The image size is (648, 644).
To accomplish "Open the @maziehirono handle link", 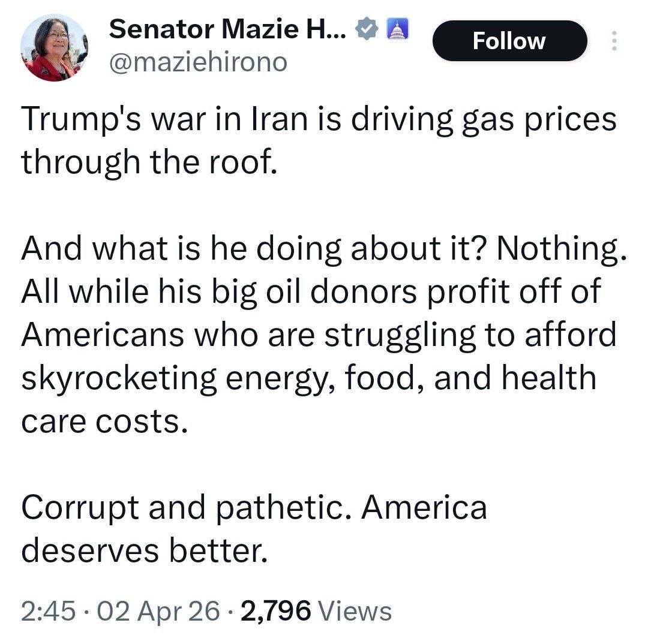I will coord(198,61).
